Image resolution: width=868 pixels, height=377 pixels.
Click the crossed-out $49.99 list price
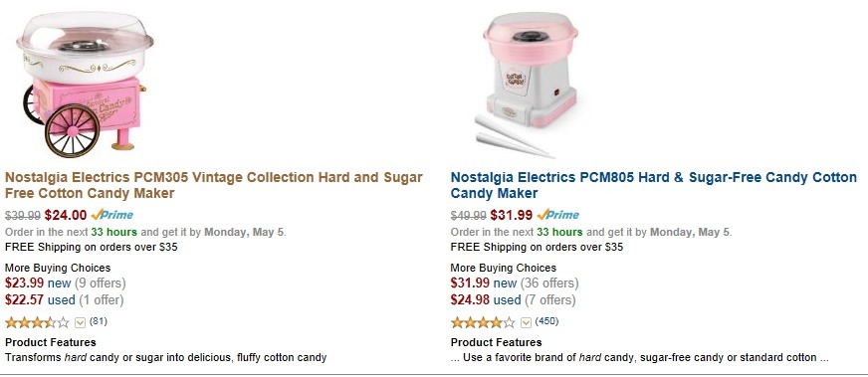(x=468, y=215)
